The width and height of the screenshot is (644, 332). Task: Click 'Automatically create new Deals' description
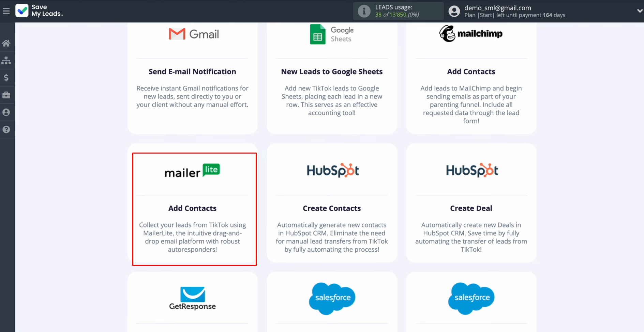click(x=471, y=237)
